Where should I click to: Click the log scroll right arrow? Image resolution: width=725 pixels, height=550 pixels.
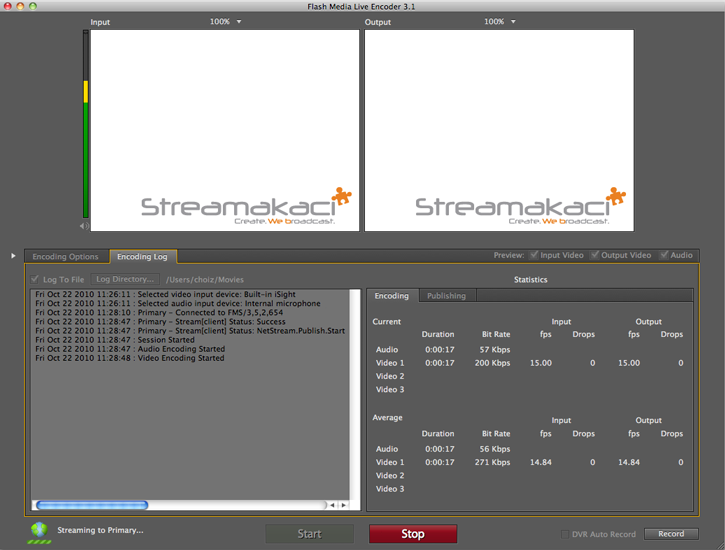coord(344,505)
